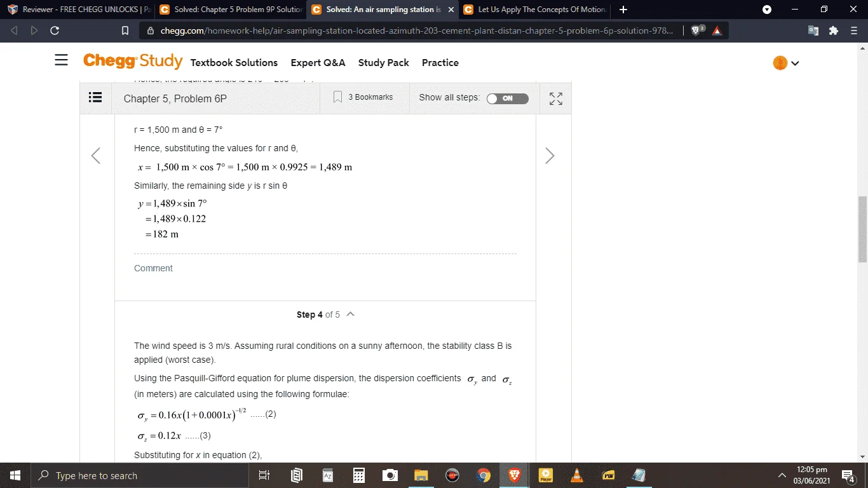This screenshot has width=868, height=488.
Task: Open the browser tab search dropdown
Action: point(767,10)
